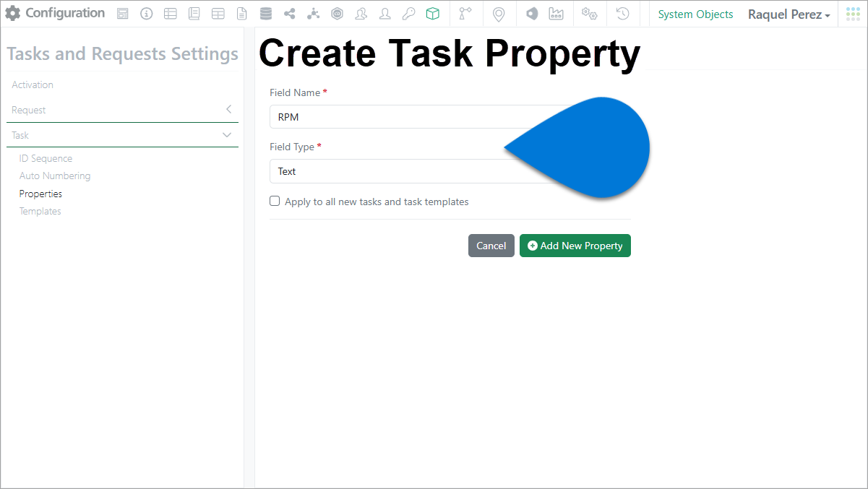Click the hexagon badge icon

point(337,14)
